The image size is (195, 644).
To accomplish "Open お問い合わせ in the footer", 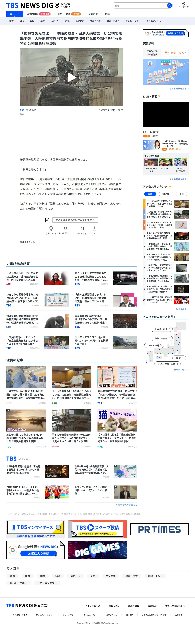I will pos(112,615).
